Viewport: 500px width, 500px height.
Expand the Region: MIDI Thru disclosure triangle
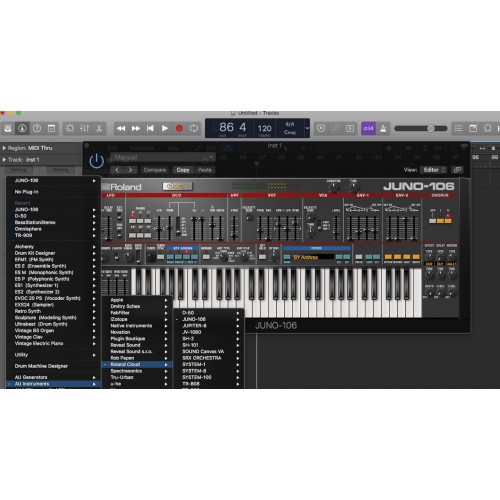[x=4, y=148]
